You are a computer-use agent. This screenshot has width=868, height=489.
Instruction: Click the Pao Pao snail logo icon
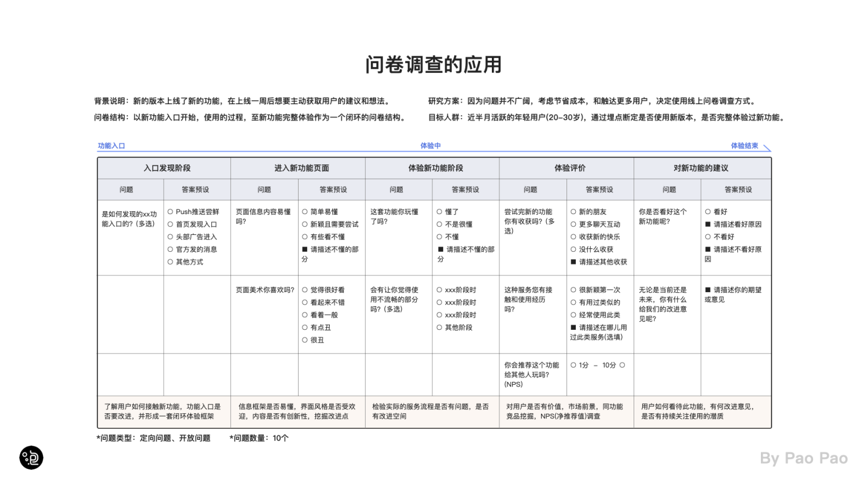[x=31, y=458]
